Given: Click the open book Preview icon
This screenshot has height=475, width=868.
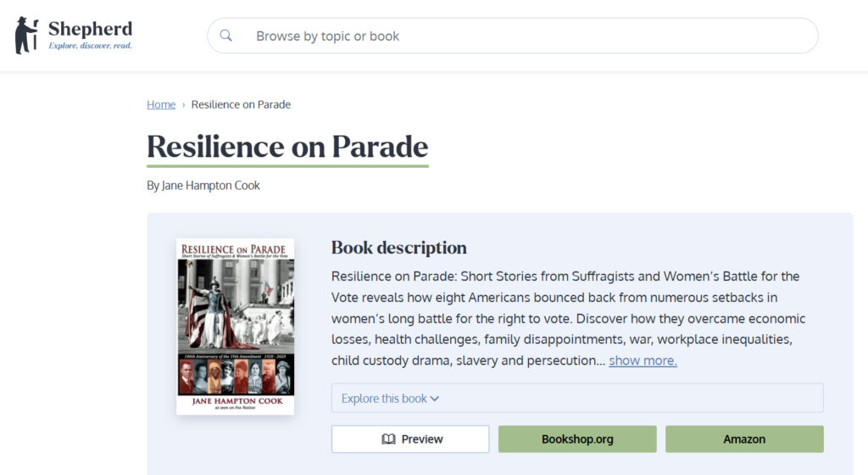Looking at the screenshot, I should tap(388, 439).
